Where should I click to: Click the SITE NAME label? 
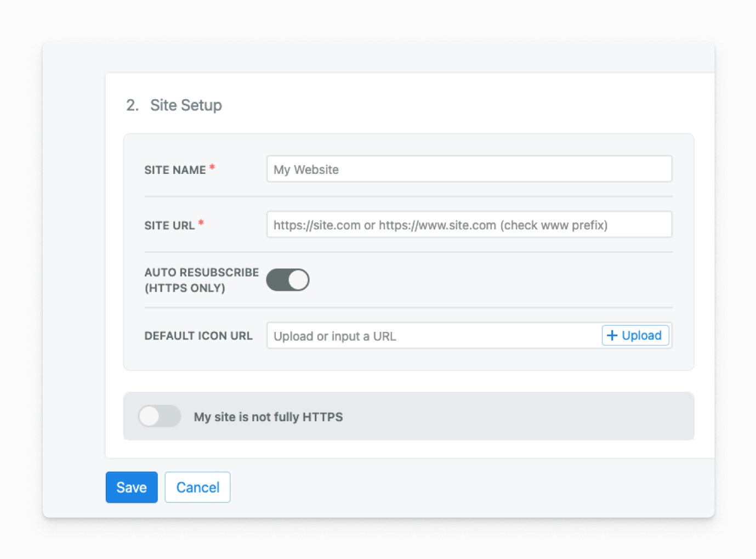click(x=175, y=170)
